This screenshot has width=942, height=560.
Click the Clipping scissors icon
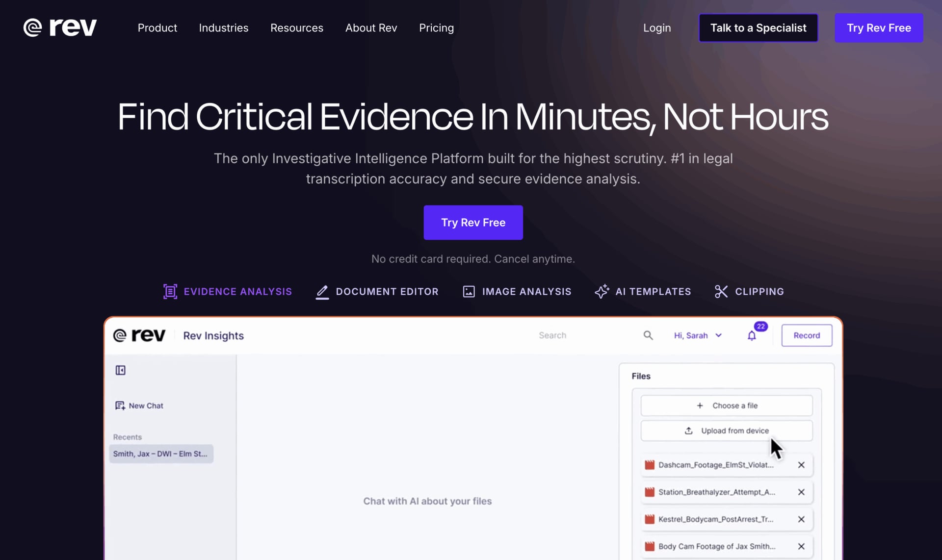(721, 291)
